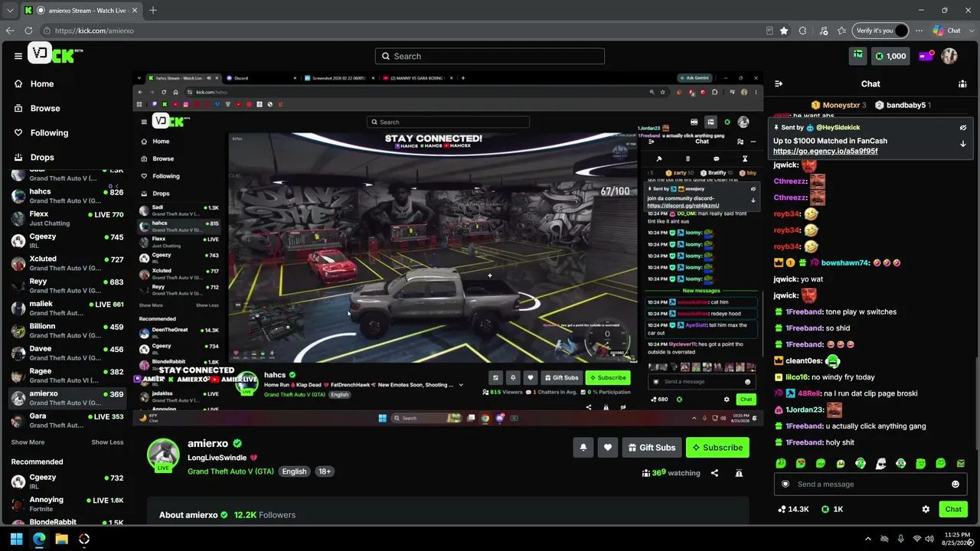
Task: Insert the headphones green emote
Action: click(x=861, y=464)
